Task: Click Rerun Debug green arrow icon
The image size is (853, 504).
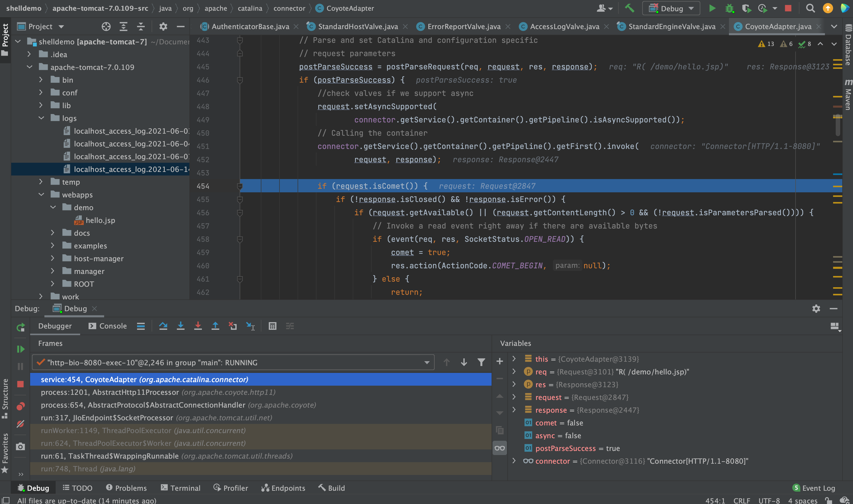Action: 20,327
